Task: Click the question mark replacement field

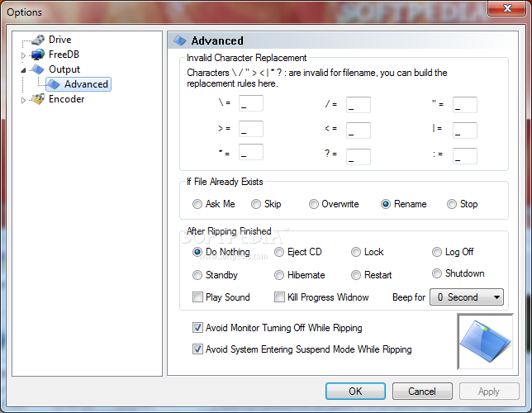Action: [359, 156]
